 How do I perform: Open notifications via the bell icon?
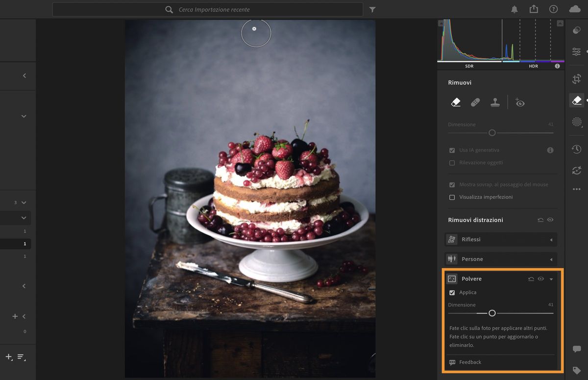coord(514,8)
